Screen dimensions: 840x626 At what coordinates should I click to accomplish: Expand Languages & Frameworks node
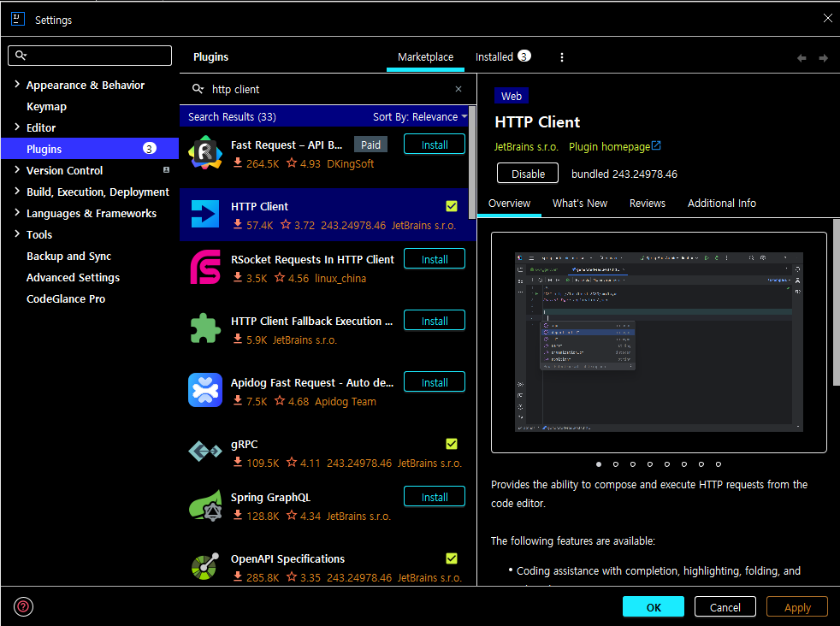(16, 213)
